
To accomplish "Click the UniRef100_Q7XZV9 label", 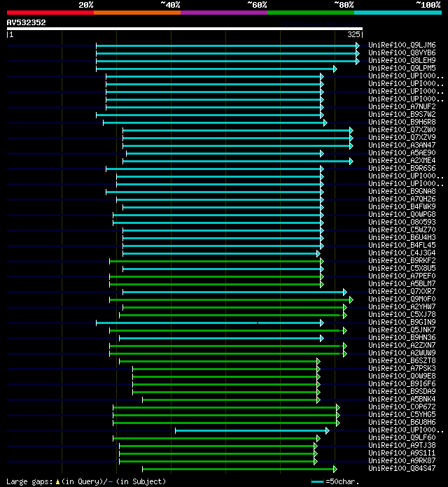I will pos(402,137).
